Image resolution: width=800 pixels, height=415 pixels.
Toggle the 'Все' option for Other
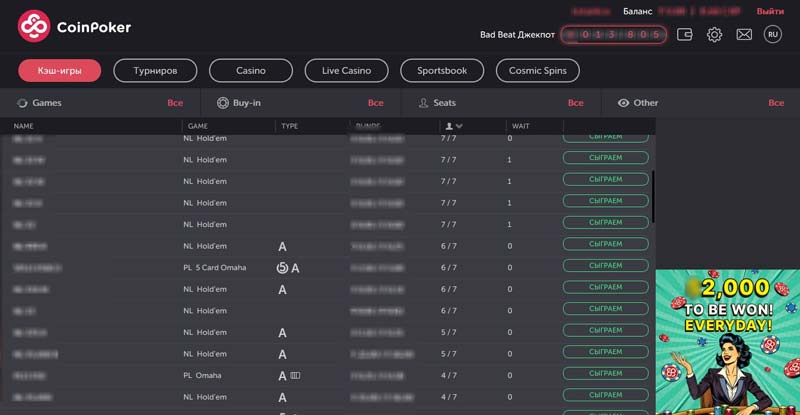[x=775, y=103]
